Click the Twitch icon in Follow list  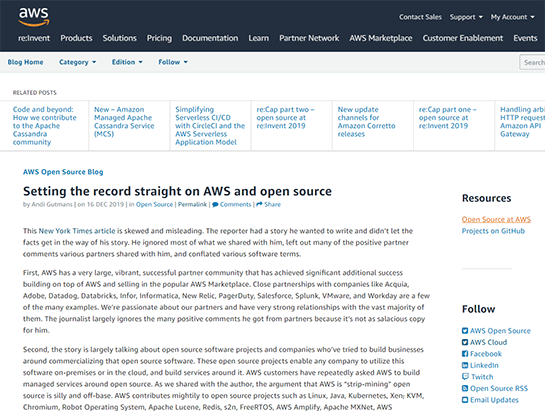[x=465, y=377]
